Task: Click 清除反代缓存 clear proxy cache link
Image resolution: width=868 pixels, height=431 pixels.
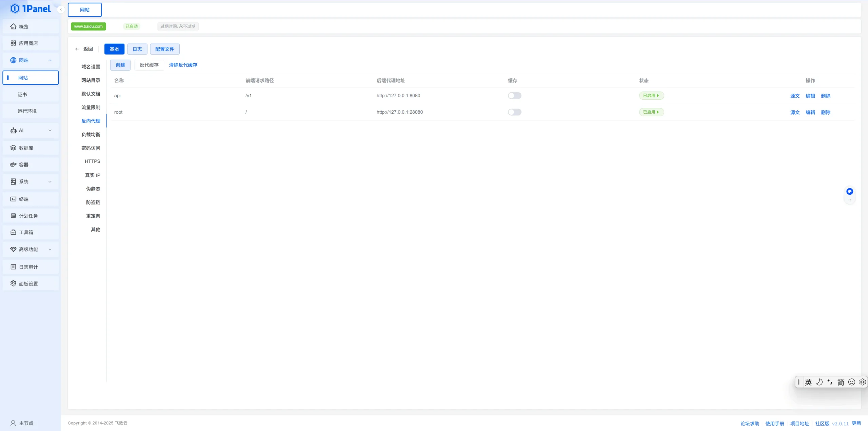Action: [183, 65]
